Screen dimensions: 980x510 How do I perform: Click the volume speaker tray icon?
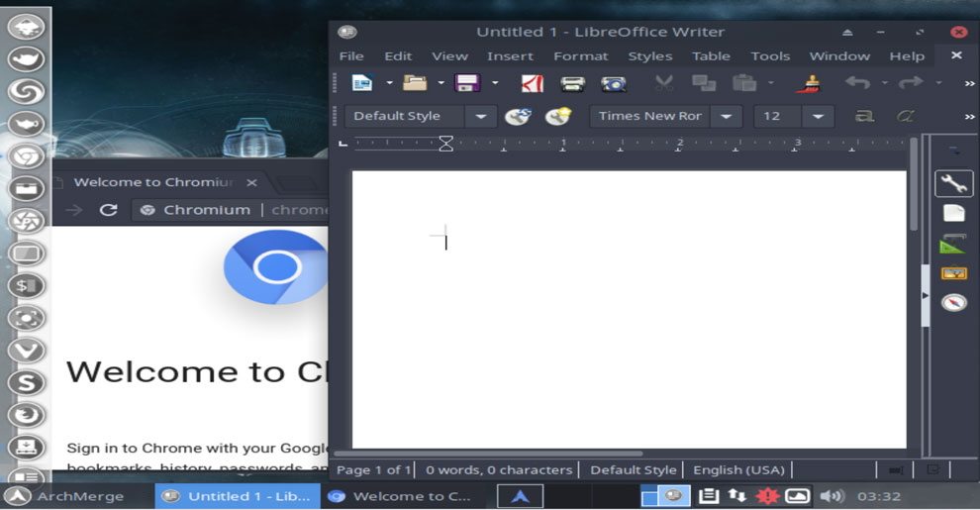832,496
